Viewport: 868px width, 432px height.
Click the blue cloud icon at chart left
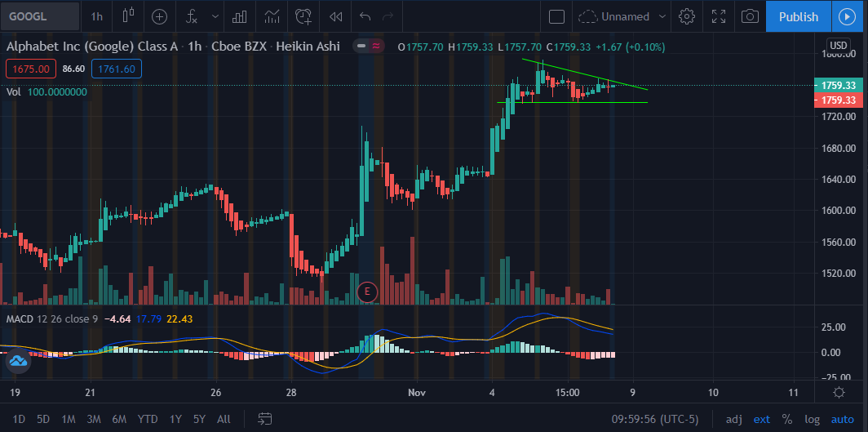point(18,361)
